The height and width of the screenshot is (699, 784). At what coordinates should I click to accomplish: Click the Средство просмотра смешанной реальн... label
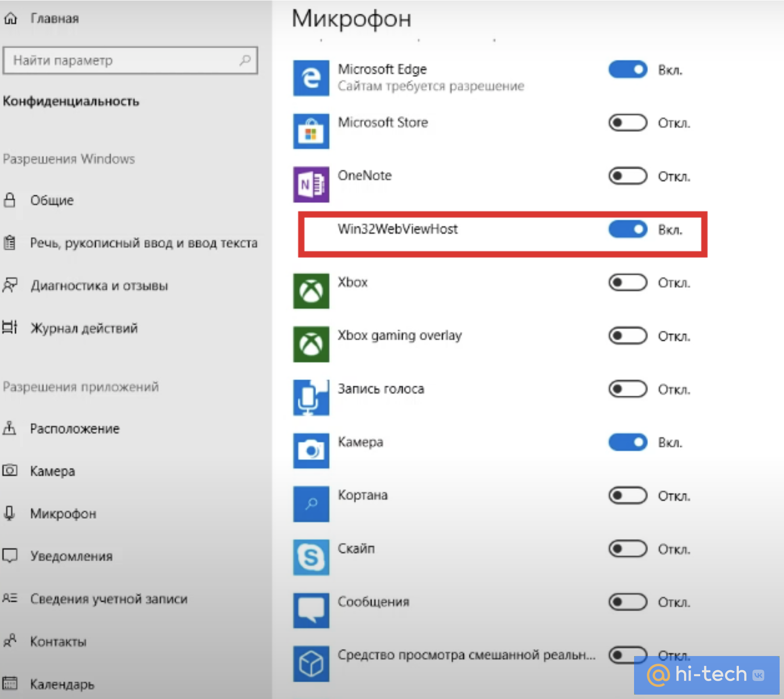[466, 655]
